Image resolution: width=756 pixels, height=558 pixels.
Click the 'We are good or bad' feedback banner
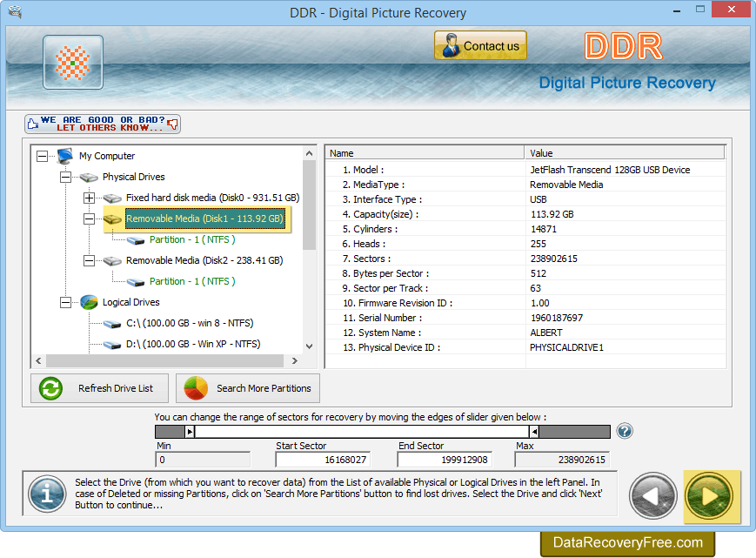click(x=103, y=124)
